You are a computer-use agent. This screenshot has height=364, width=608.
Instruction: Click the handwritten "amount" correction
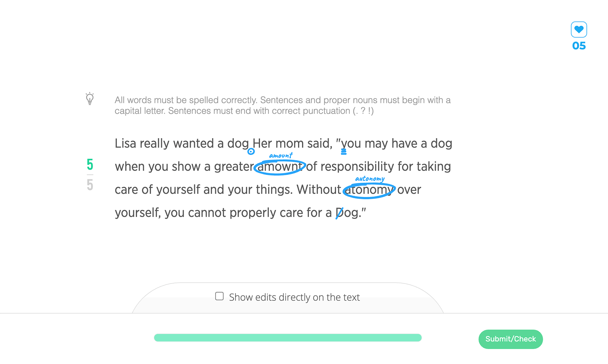281,156
